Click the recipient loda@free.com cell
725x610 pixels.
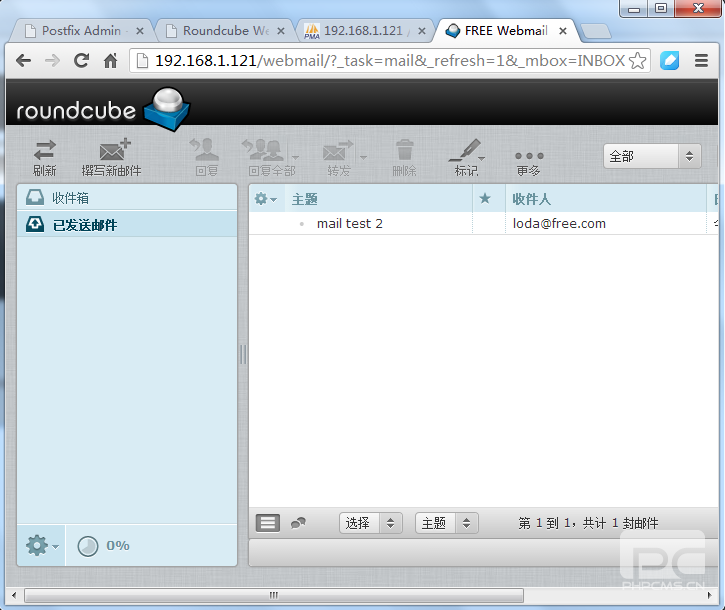[559, 224]
